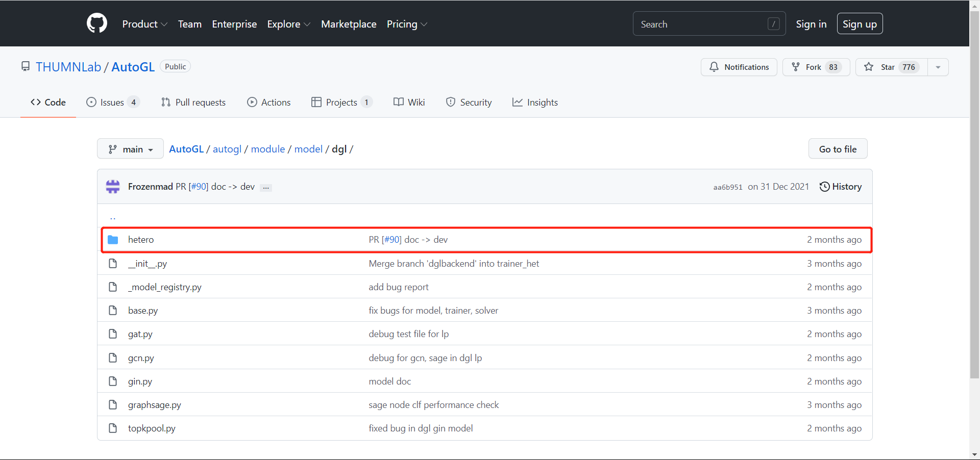980x460 pixels.
Task: Click the page vertical scrollbar
Action: [974, 194]
